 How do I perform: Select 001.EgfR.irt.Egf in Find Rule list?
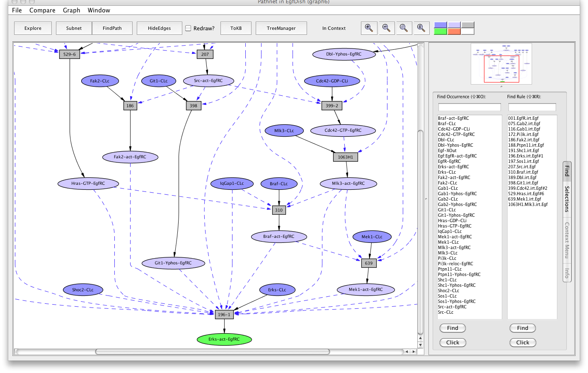pyautogui.click(x=524, y=118)
